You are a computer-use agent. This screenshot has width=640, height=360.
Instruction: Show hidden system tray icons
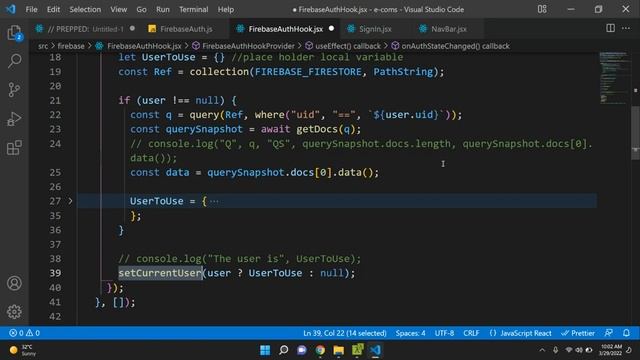[x=542, y=350]
